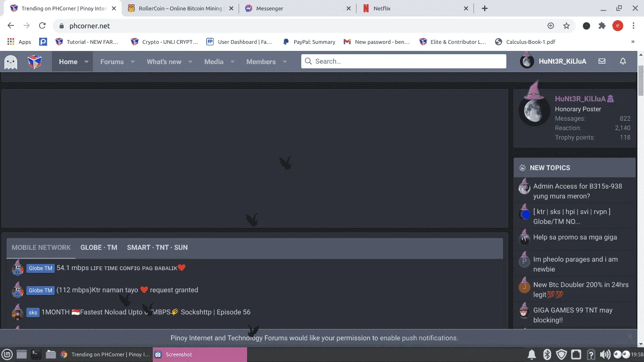Viewport: 644px width, 362px height.
Task: Open HuNt3R_KiLluA account menu in navbar
Action: [553, 61]
